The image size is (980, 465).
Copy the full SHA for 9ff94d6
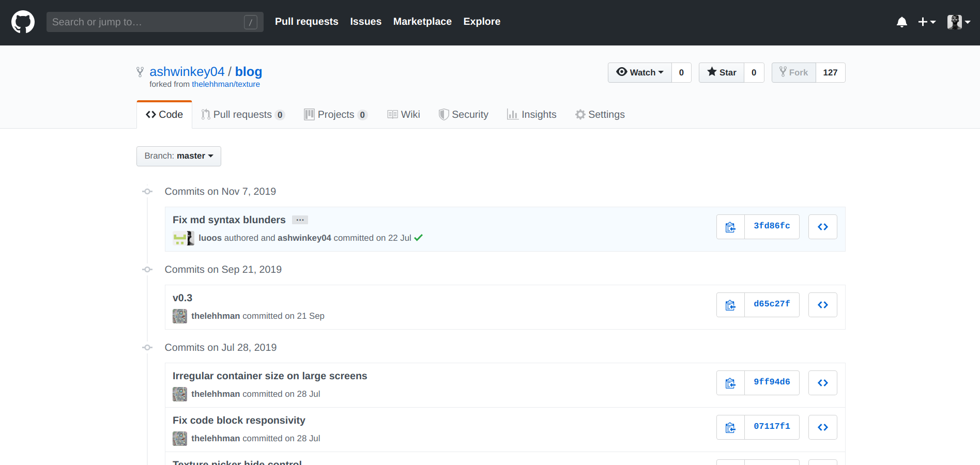pyautogui.click(x=730, y=383)
